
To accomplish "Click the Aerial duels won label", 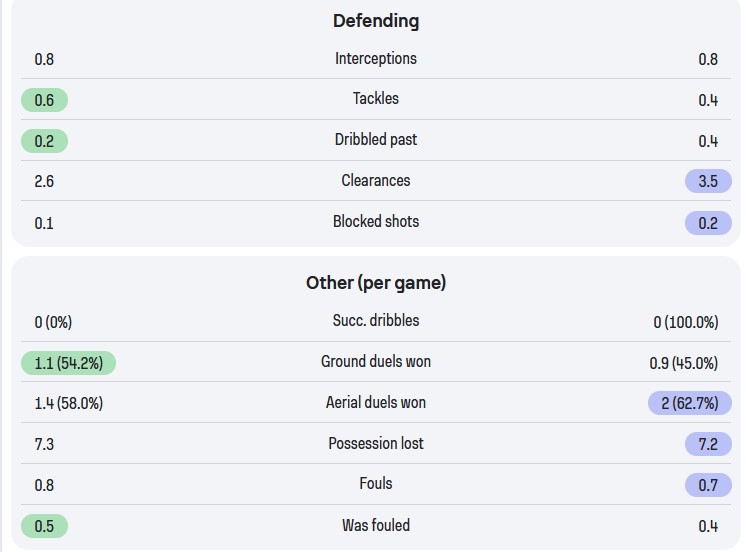I will 376,402.
